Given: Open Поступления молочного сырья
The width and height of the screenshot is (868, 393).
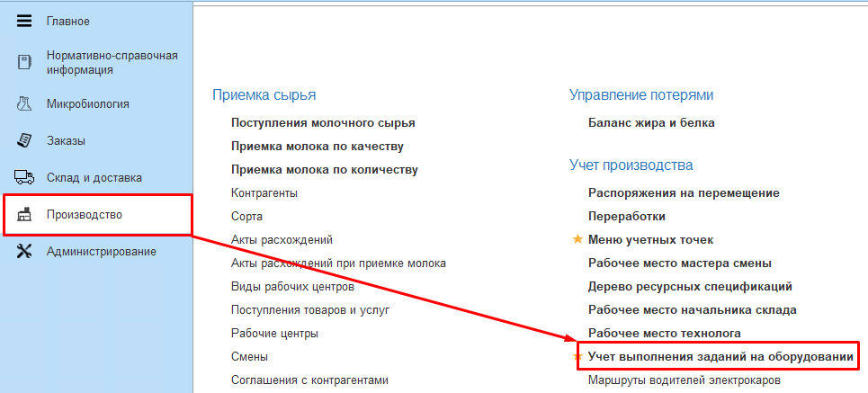Looking at the screenshot, I should coord(323,123).
